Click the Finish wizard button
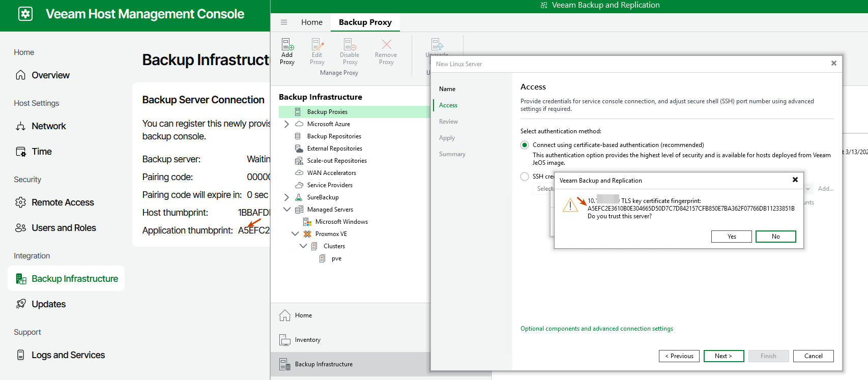Image resolution: width=868 pixels, height=380 pixels. point(768,356)
